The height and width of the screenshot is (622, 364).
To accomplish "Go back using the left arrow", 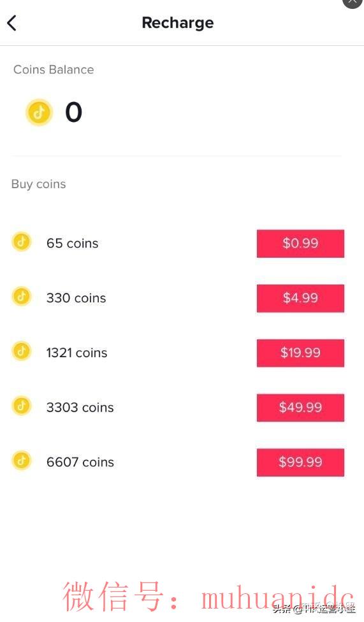I will point(12,23).
